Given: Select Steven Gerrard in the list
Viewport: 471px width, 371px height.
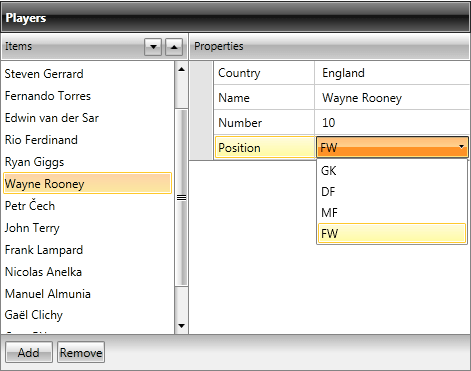Looking at the screenshot, I should click(x=87, y=74).
